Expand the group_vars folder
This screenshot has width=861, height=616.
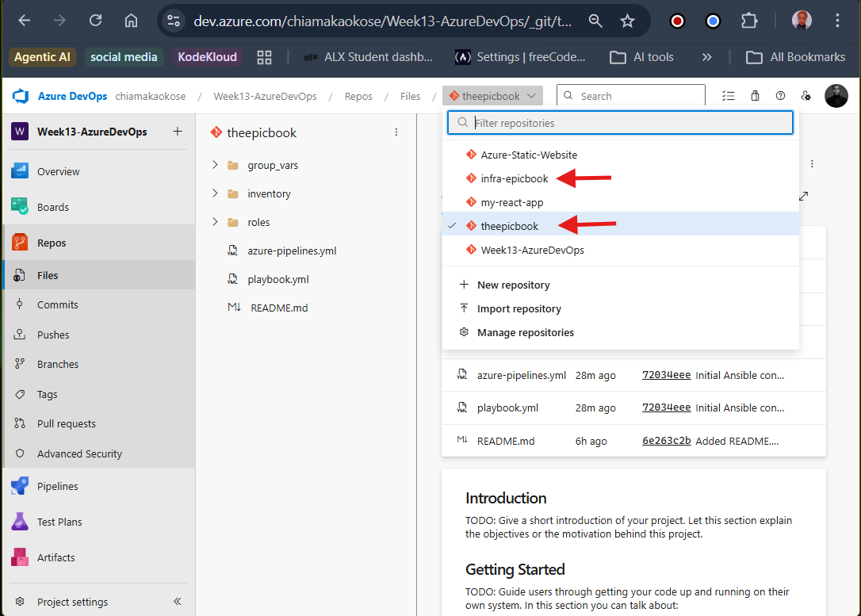216,165
